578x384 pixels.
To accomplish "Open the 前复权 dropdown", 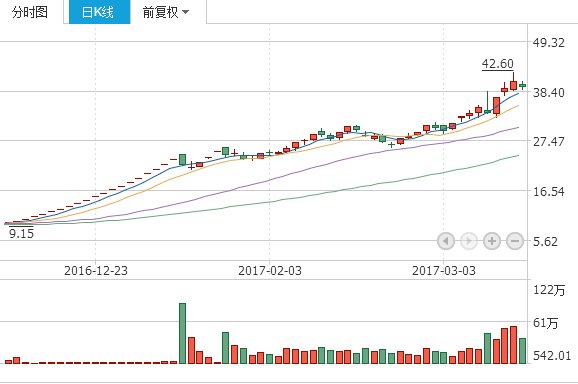I will [166, 12].
